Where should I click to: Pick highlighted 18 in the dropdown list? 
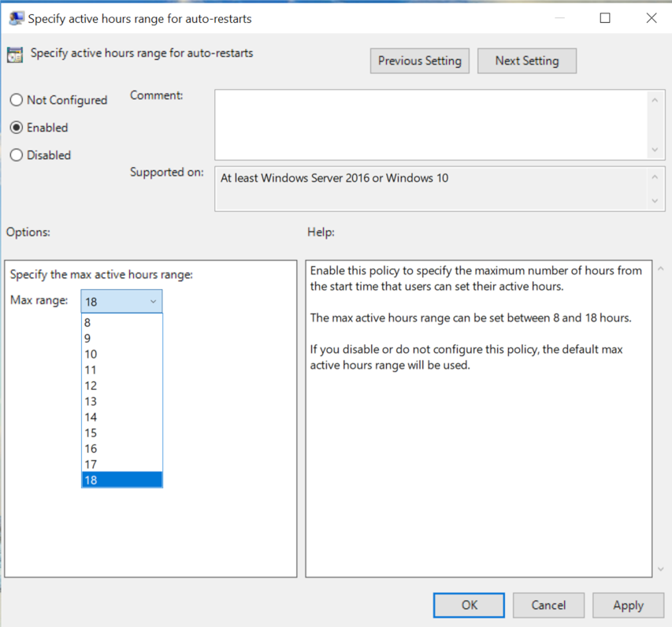121,480
